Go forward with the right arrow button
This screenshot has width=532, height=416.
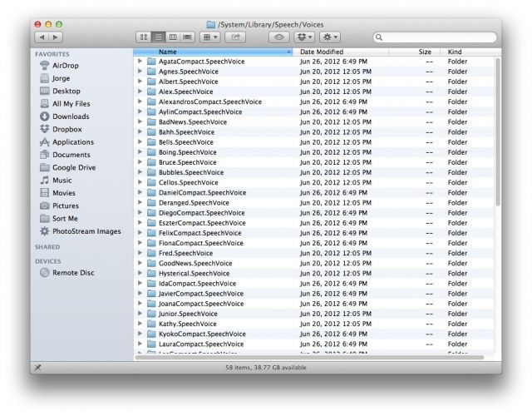(56, 37)
